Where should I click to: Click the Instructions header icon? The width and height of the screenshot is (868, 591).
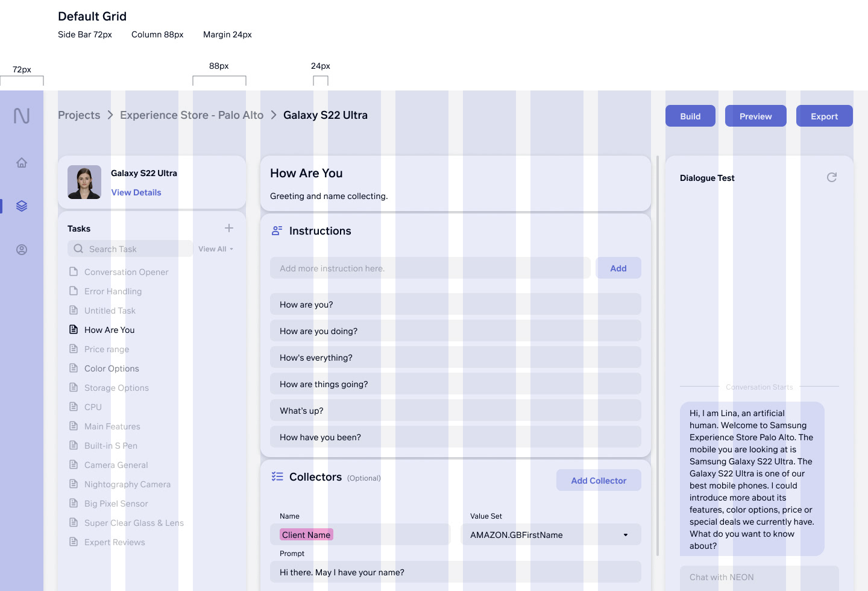click(x=277, y=230)
